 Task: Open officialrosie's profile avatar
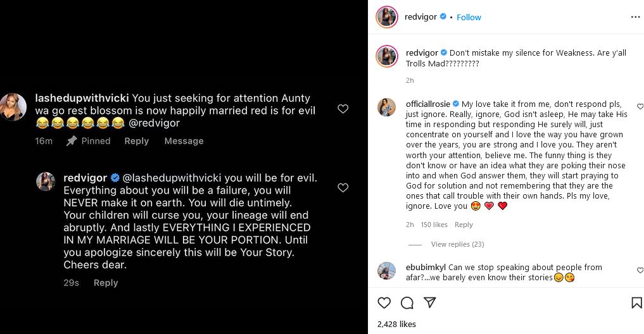pos(387,108)
